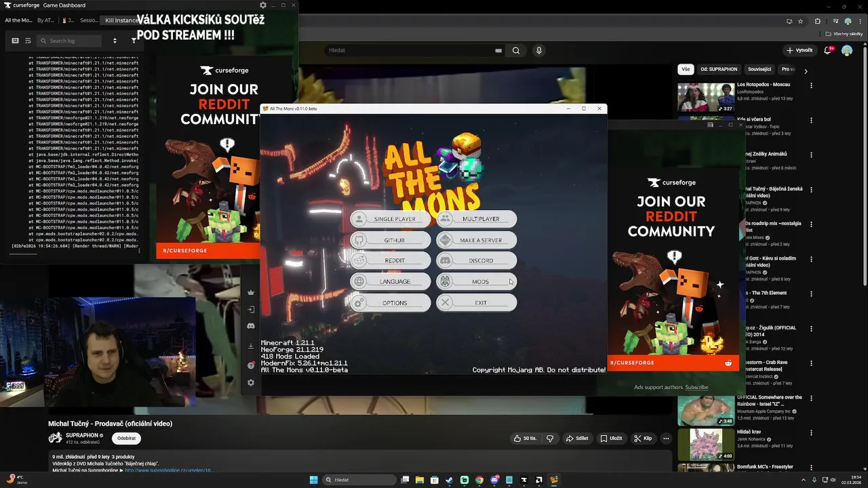
Task: Open the SUPRAPHON channel name
Action: click(82, 435)
